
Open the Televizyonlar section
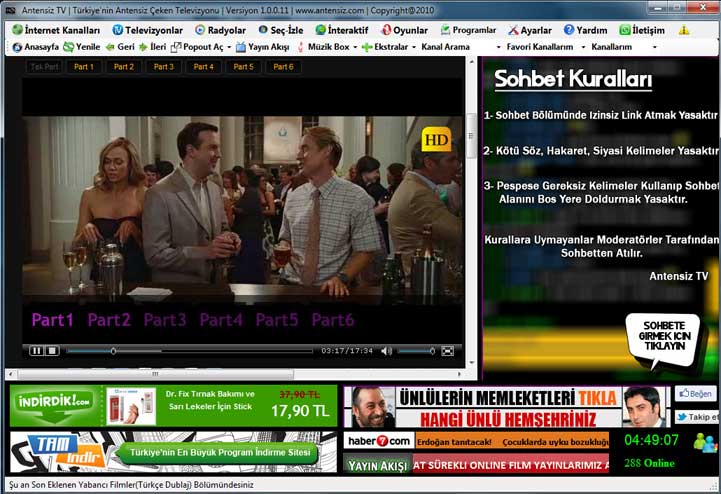point(148,30)
